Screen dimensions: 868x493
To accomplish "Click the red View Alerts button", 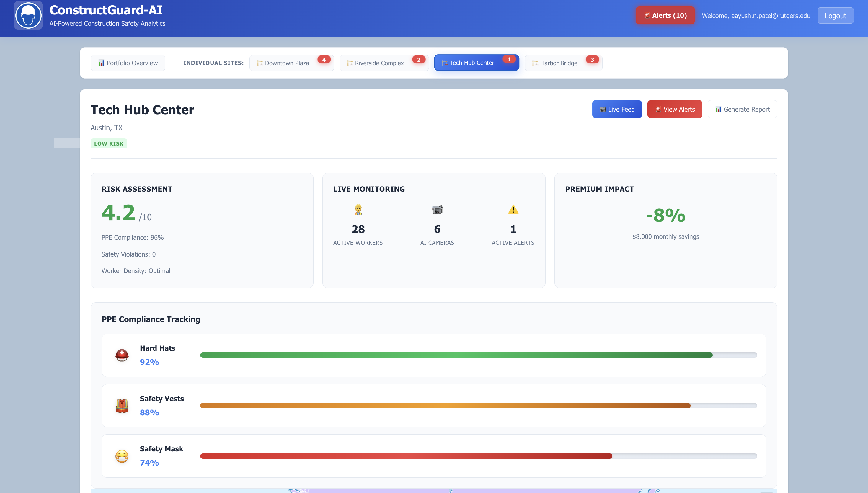I will pos(674,109).
